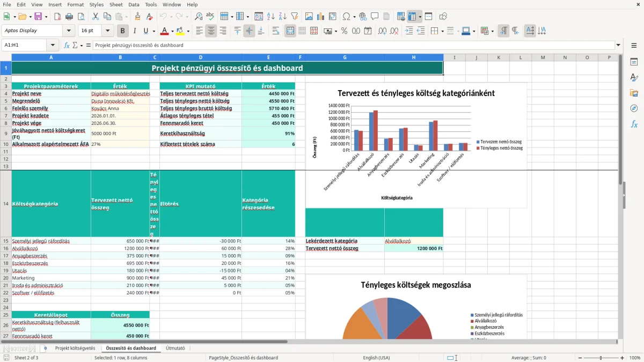644x362 pixels.
Task: Click the Format as Percent icon
Action: point(345,31)
